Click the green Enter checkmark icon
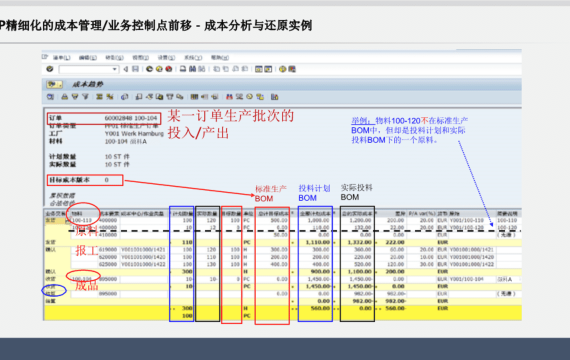570x360 pixels. point(50,69)
